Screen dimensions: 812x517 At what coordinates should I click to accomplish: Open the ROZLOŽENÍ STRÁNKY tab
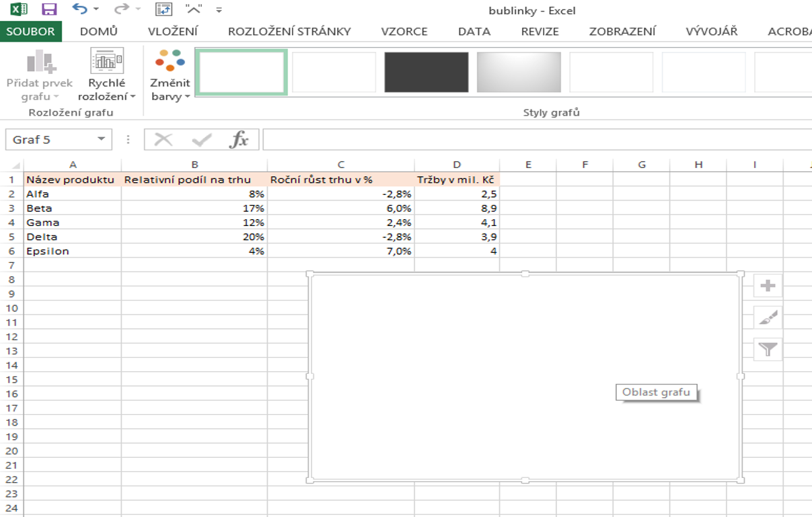tap(289, 31)
